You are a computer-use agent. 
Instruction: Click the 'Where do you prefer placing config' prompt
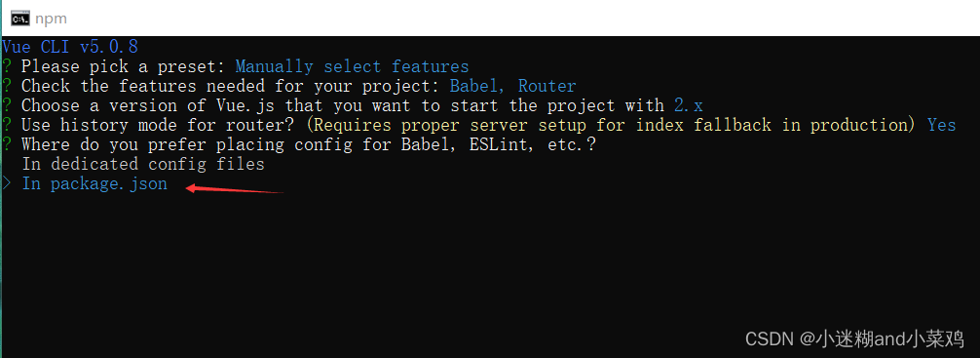(309, 144)
